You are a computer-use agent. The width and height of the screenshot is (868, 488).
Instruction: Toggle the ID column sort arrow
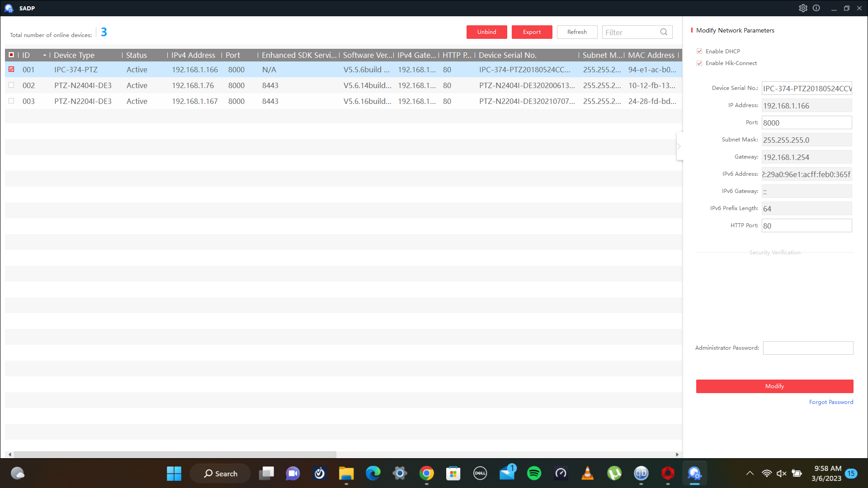coord(44,55)
